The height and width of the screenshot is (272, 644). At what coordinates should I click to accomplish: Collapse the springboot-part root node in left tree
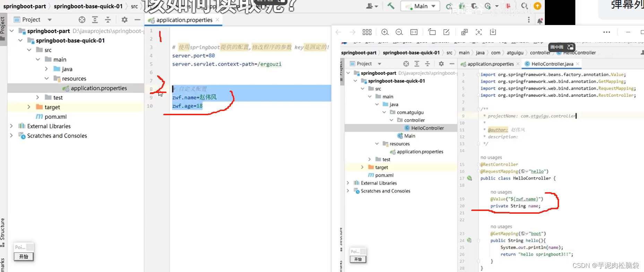[x=12, y=31]
